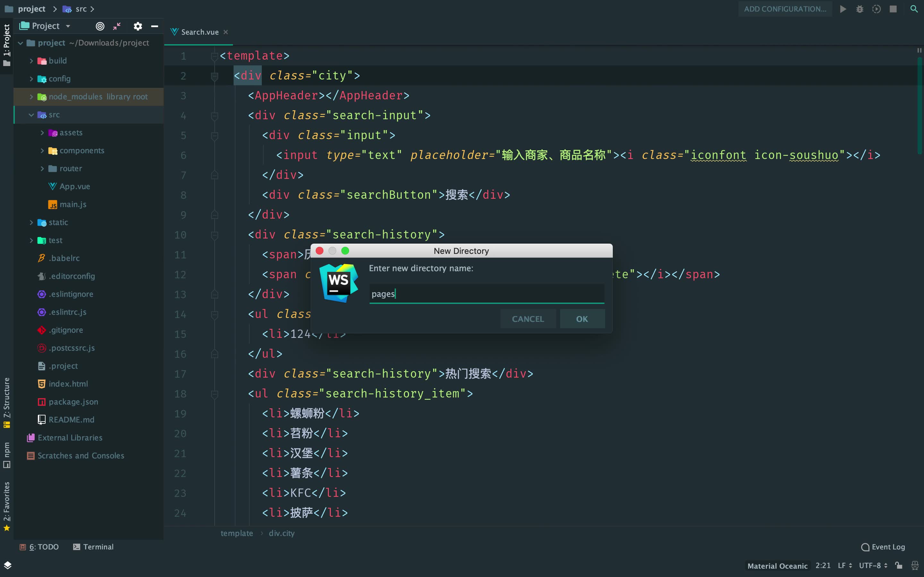Screen dimensions: 924x577
Task: Click the pages input field in dialog
Action: click(487, 293)
